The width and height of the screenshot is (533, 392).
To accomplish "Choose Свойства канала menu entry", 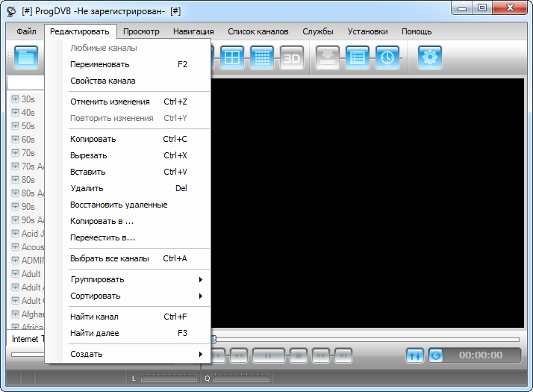I will pos(136,81).
